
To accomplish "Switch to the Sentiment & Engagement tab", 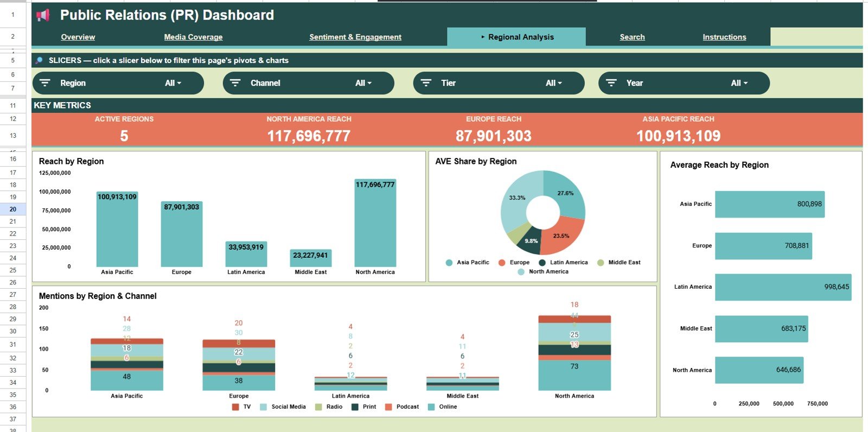I will click(355, 37).
